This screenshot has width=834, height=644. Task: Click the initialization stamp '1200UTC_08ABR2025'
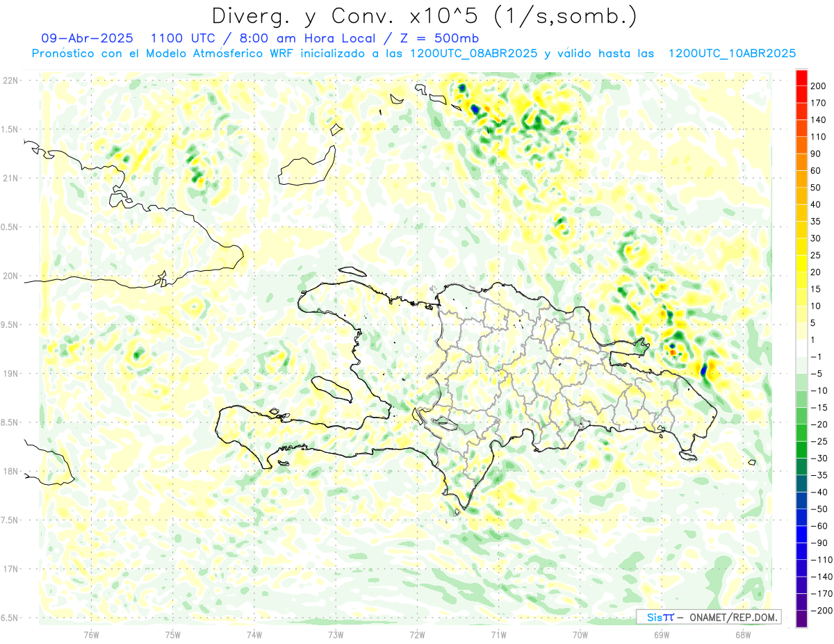(474, 53)
